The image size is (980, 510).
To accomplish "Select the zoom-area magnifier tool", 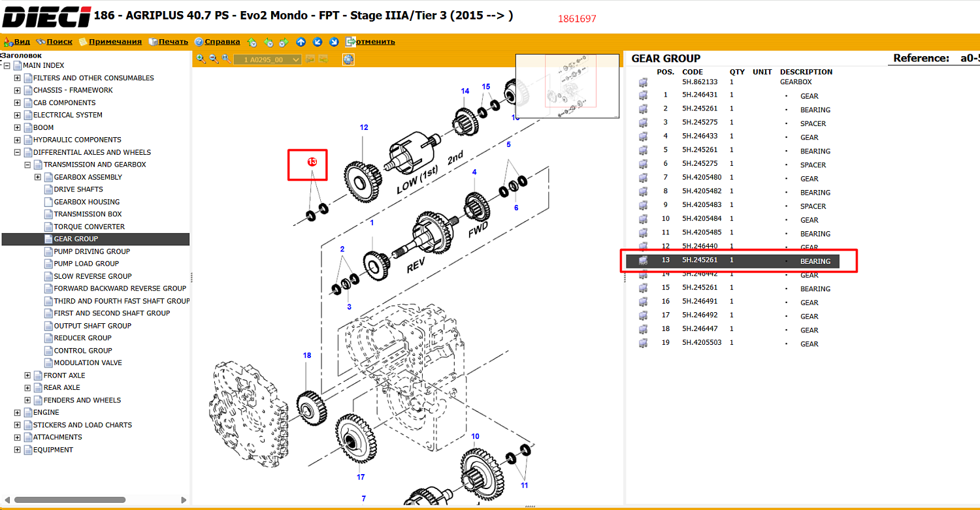I will click(x=225, y=59).
